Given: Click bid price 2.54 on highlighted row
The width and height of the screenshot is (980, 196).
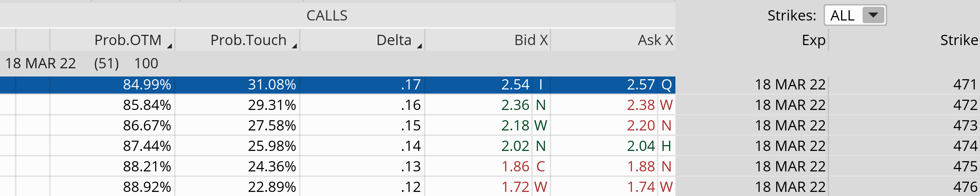Looking at the screenshot, I should [x=515, y=84].
